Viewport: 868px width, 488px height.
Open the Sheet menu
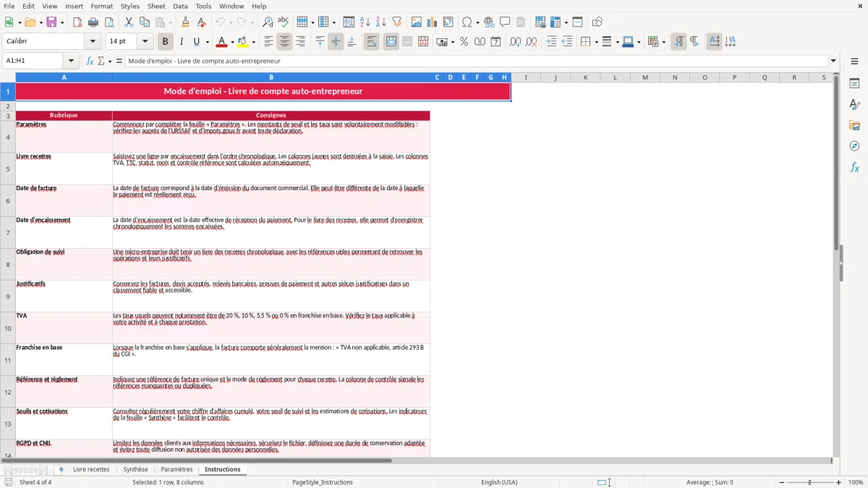[x=156, y=6]
